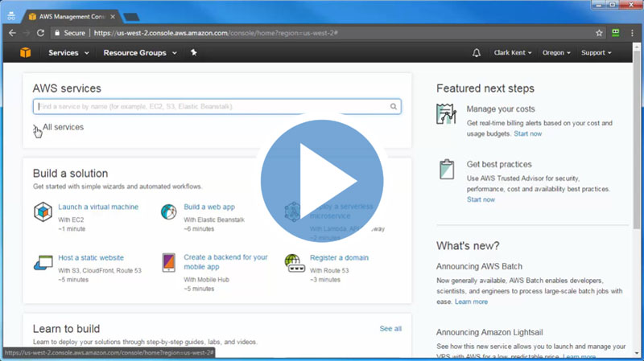644x361 pixels.
Task: Click the Host a static website icon
Action: 43,263
